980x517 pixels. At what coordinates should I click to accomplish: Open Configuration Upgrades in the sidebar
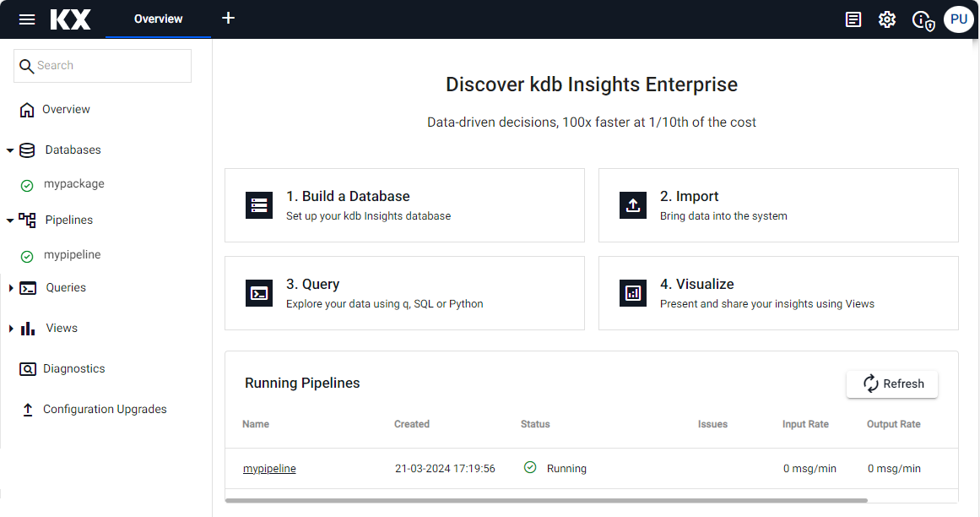pyautogui.click(x=105, y=410)
